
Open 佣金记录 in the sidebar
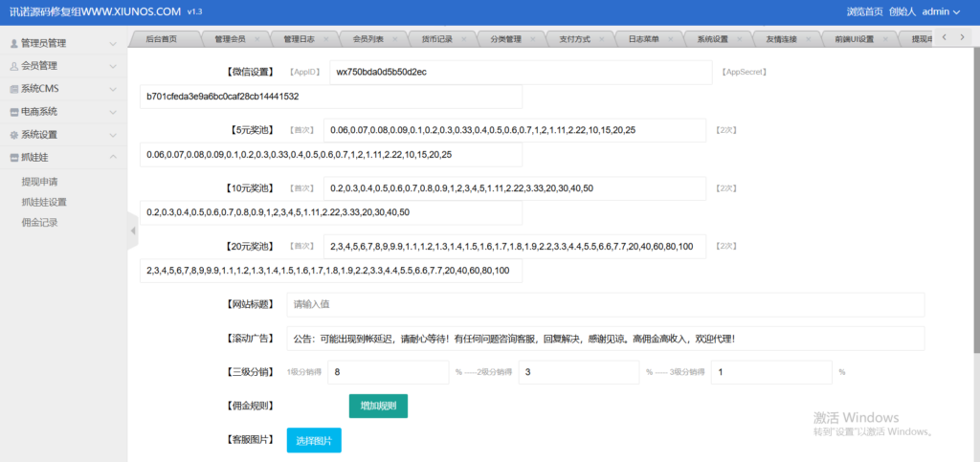(40, 223)
